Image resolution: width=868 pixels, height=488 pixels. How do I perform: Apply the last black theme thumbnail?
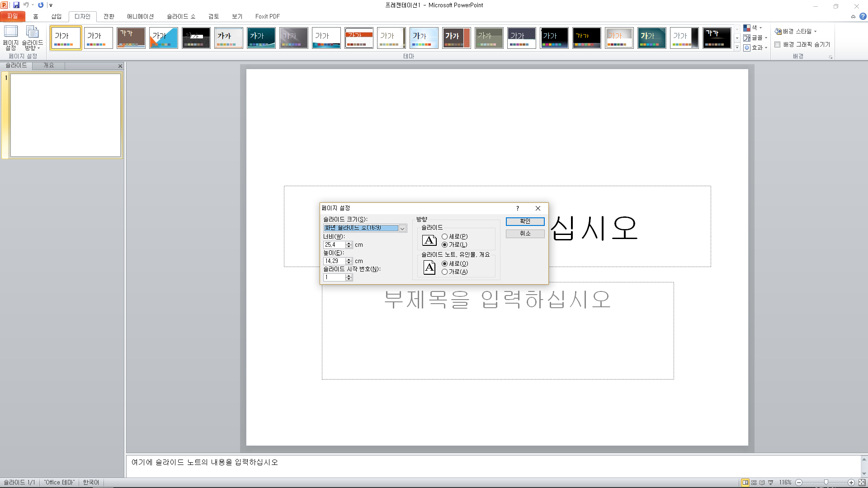[x=717, y=38]
